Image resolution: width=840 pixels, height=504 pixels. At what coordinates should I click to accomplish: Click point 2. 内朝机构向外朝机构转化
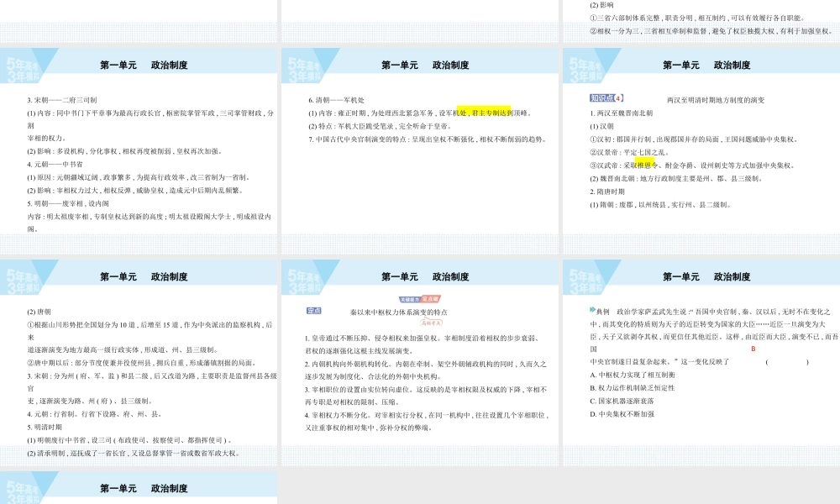(425, 370)
